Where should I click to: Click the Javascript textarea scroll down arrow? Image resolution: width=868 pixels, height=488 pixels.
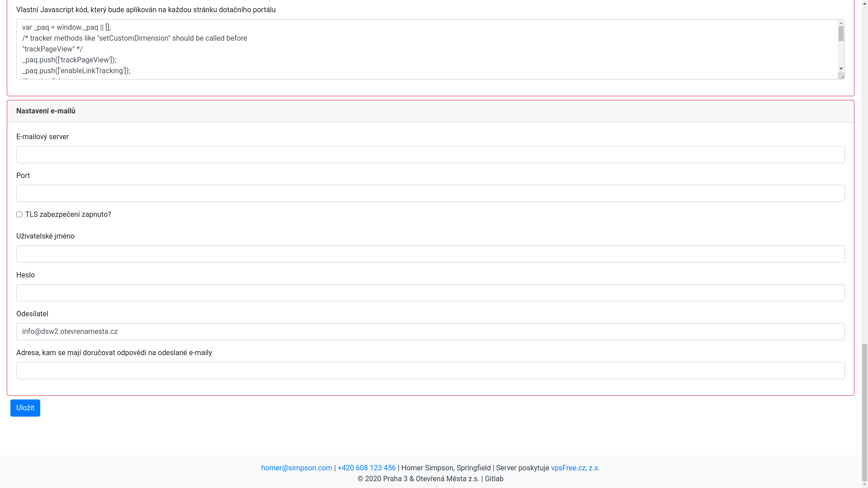click(x=841, y=69)
